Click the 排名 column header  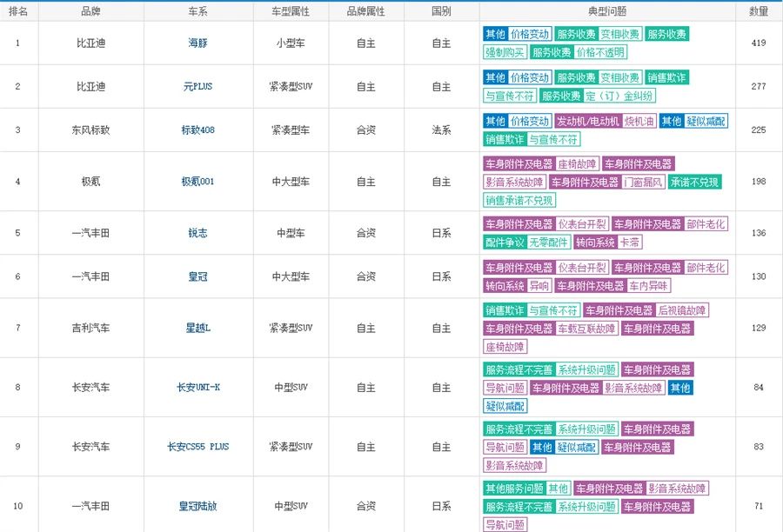(18, 11)
